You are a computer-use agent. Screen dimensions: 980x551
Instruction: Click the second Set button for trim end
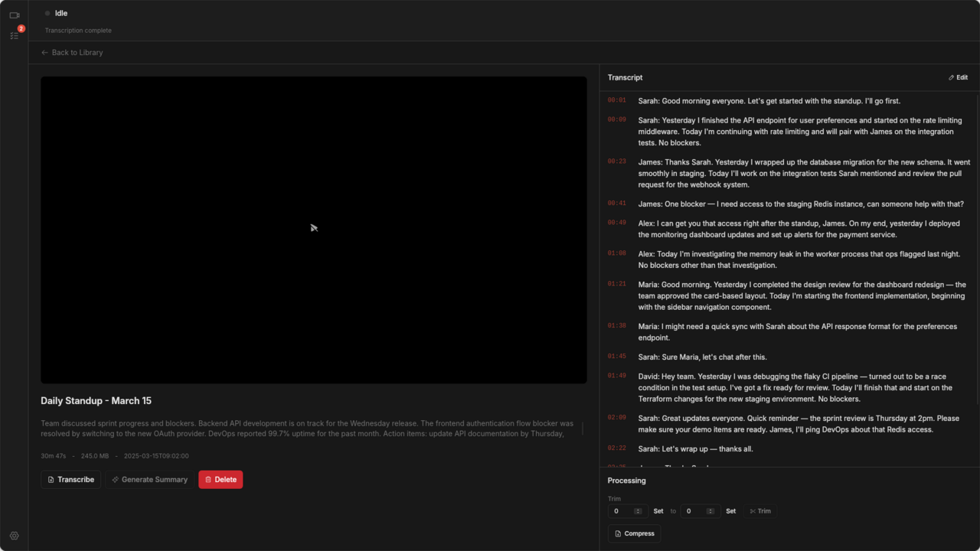pos(731,510)
